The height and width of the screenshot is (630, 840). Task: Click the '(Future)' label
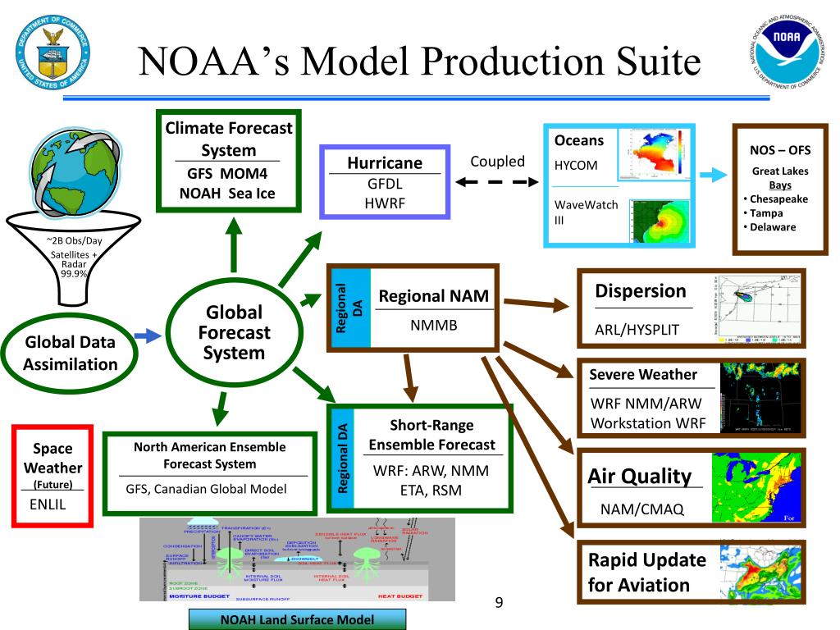pos(52,485)
